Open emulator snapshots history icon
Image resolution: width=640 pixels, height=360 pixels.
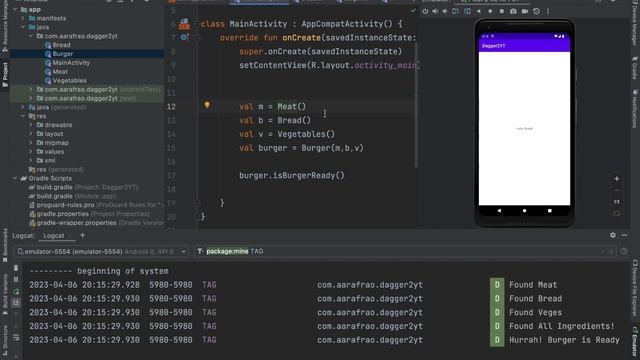pyautogui.click(x=536, y=11)
